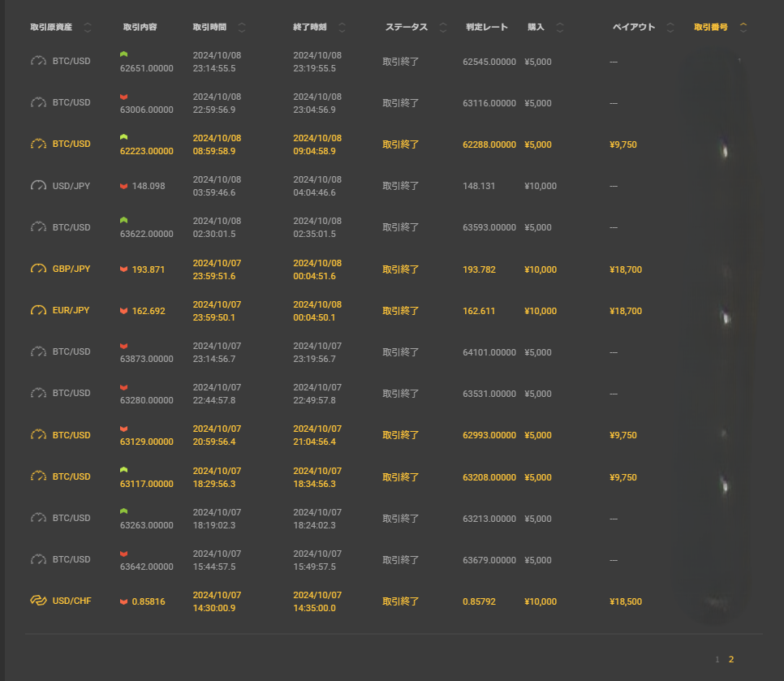This screenshot has height=681, width=784.
Task: Click the red down arrow beside 193.871
Action: tap(124, 269)
